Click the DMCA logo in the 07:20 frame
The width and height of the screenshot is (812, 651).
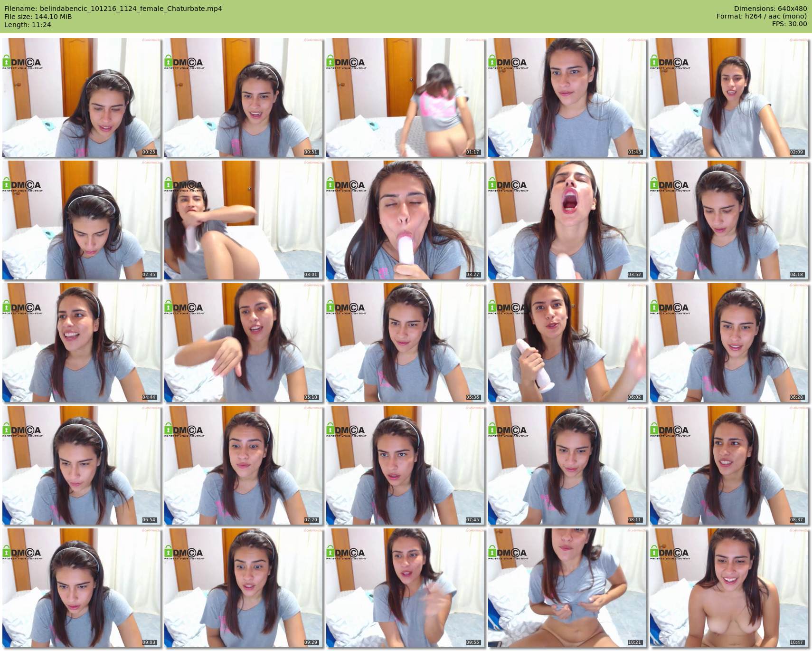pos(184,431)
